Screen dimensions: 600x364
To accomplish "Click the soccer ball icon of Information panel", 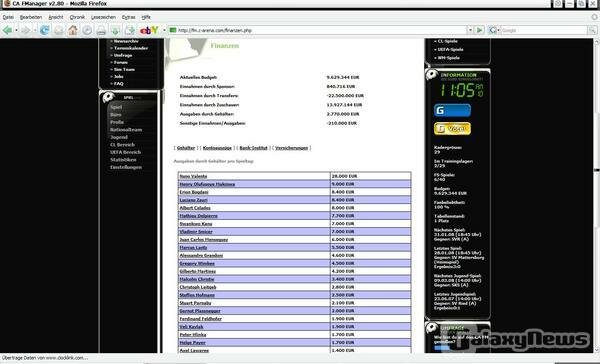I will [432, 75].
